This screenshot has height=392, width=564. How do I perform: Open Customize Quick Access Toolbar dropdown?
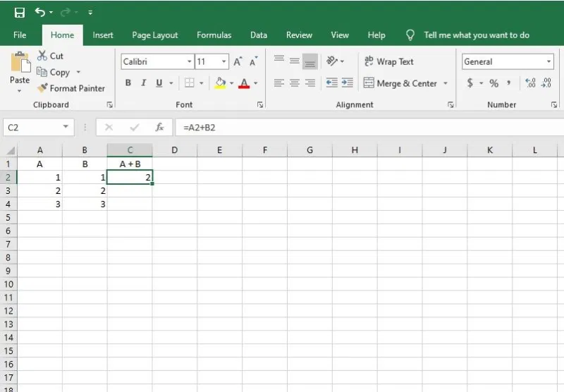tap(90, 13)
